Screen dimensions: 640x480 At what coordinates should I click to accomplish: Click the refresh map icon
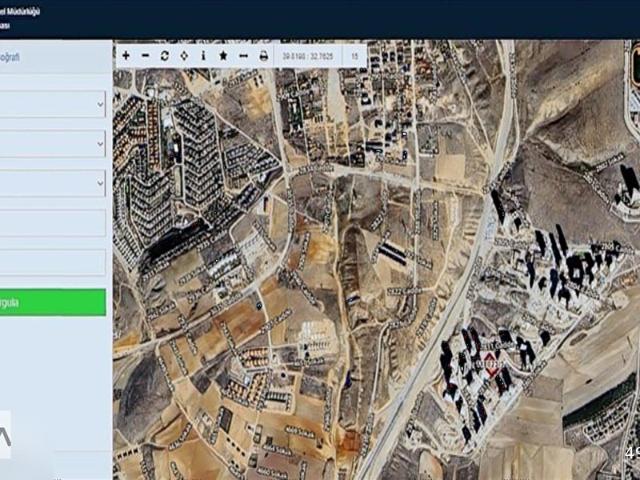coord(165,56)
